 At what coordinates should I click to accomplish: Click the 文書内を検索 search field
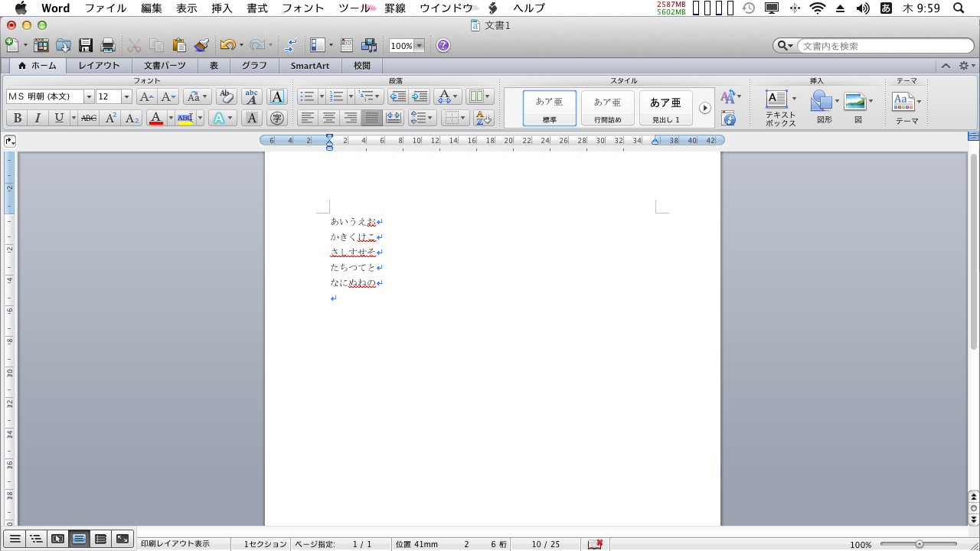[885, 46]
